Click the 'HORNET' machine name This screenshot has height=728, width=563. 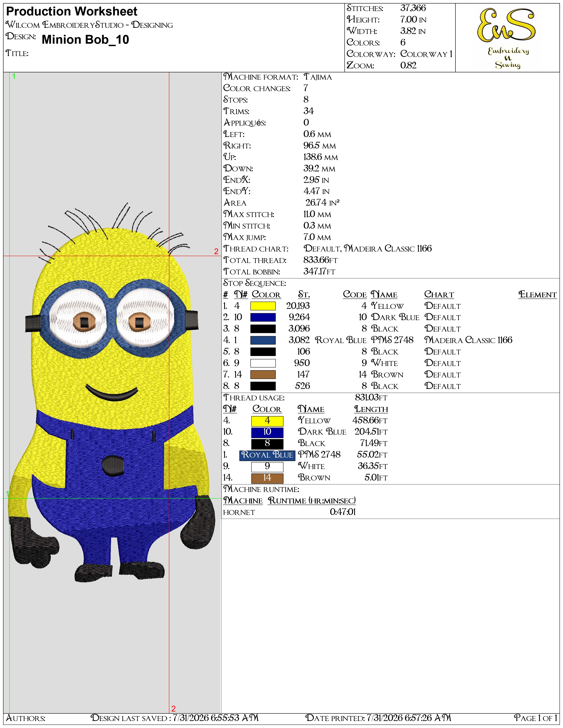(x=239, y=513)
